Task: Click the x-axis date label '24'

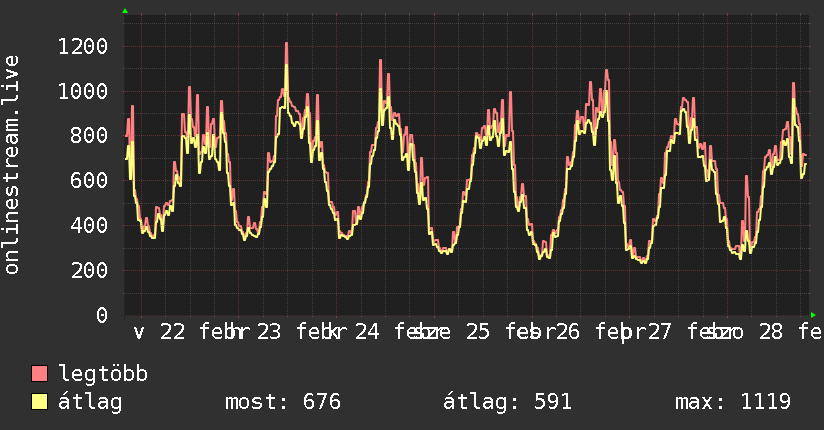Action: [x=367, y=332]
